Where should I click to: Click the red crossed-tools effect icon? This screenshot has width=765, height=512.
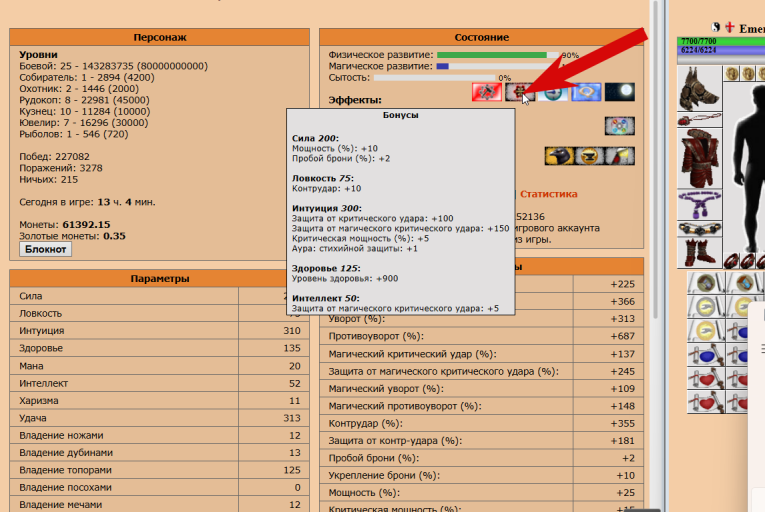(487, 92)
